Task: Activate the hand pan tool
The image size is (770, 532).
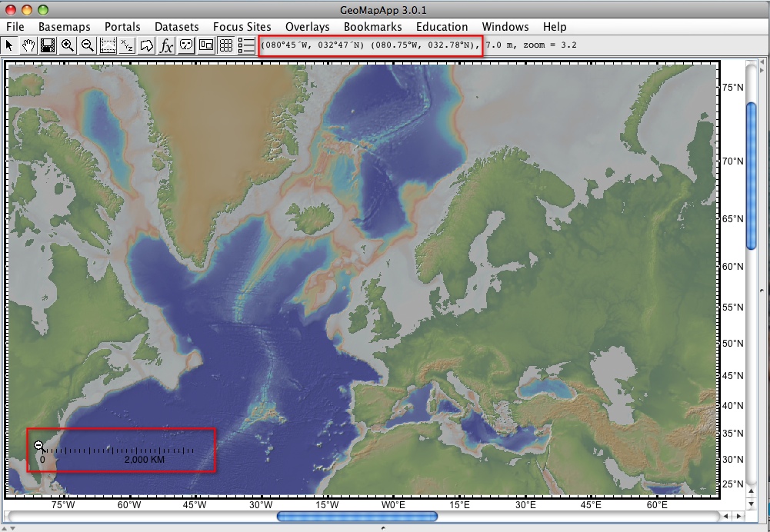Action: click(28, 45)
